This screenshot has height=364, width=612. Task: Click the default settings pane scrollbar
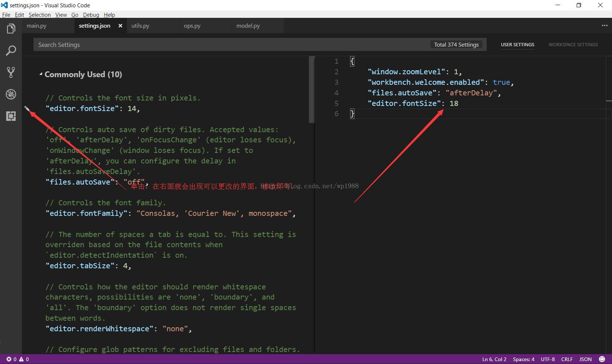coord(311,90)
